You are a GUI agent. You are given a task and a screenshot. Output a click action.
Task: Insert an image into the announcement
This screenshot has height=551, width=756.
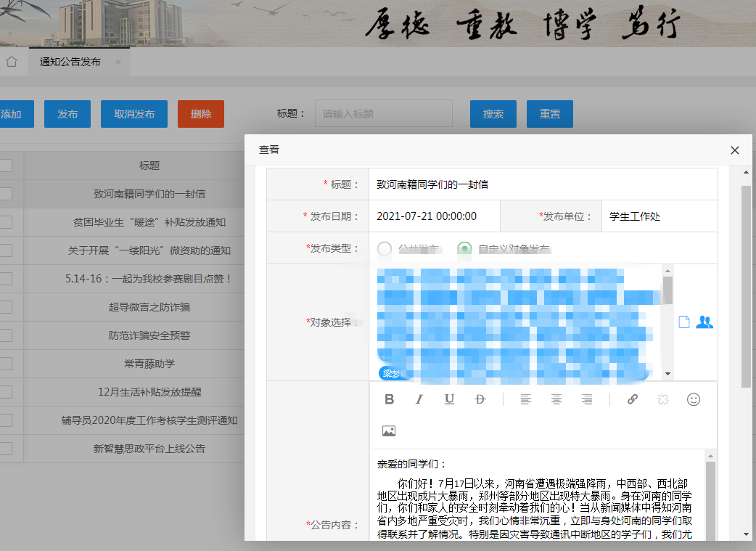tap(389, 431)
